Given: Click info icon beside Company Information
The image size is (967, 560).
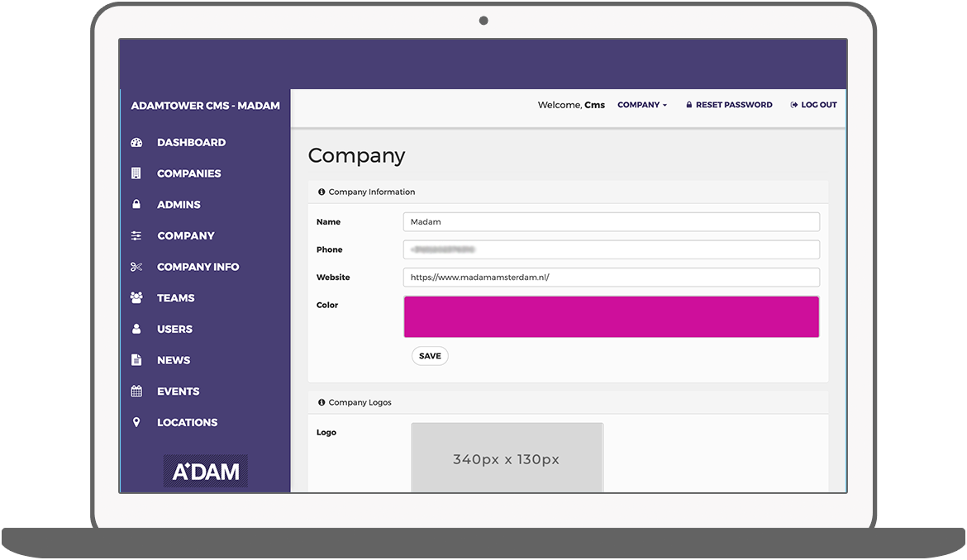Looking at the screenshot, I should tap(322, 192).
